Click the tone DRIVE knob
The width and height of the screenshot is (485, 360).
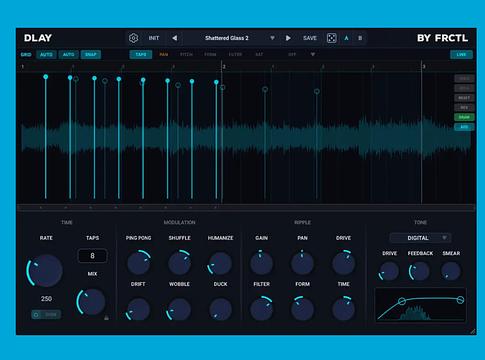[389, 271]
